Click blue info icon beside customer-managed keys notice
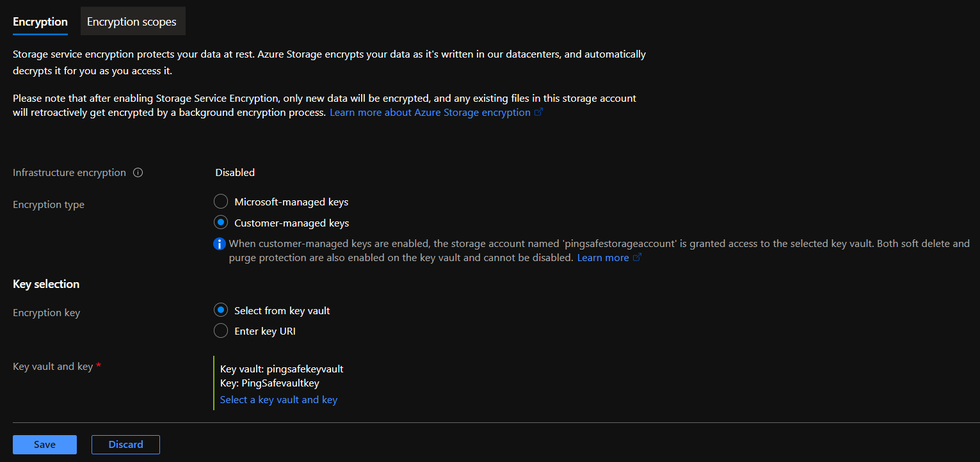This screenshot has width=980, height=462. click(220, 244)
